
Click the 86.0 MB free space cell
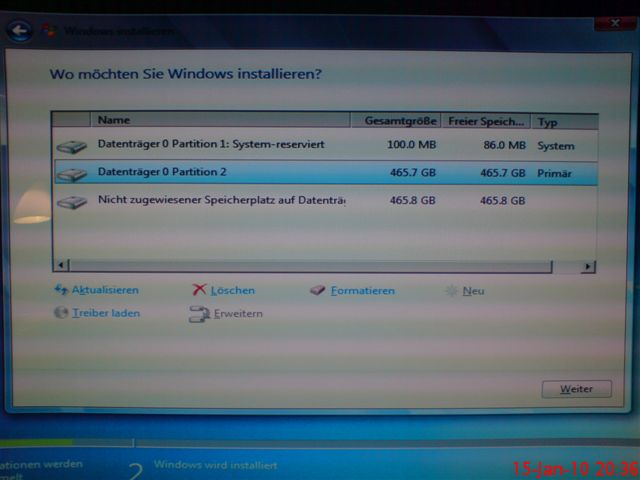[x=504, y=145]
